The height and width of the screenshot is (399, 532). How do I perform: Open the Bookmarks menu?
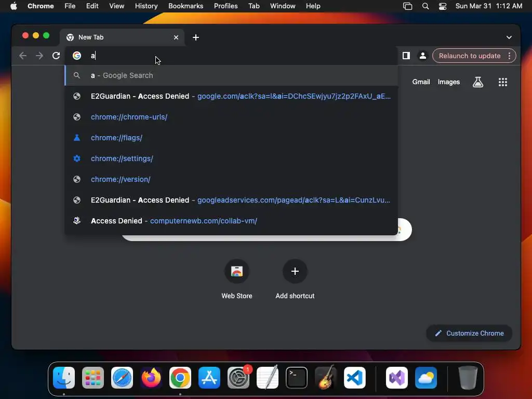185,6
